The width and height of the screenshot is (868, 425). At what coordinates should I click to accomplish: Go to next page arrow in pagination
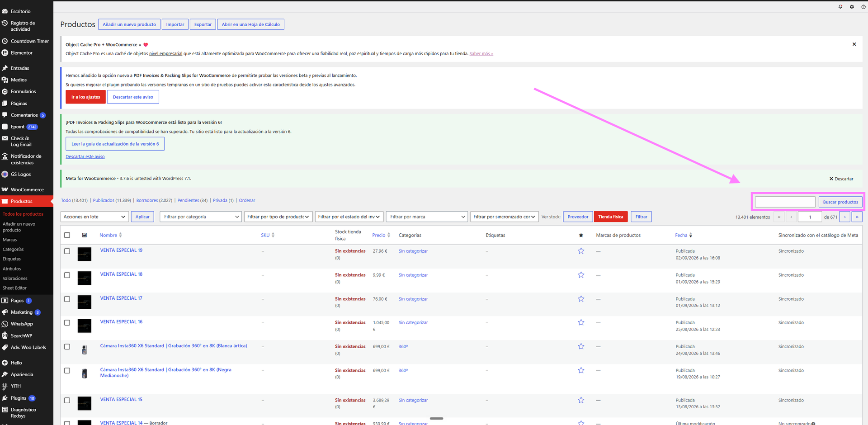[844, 217]
